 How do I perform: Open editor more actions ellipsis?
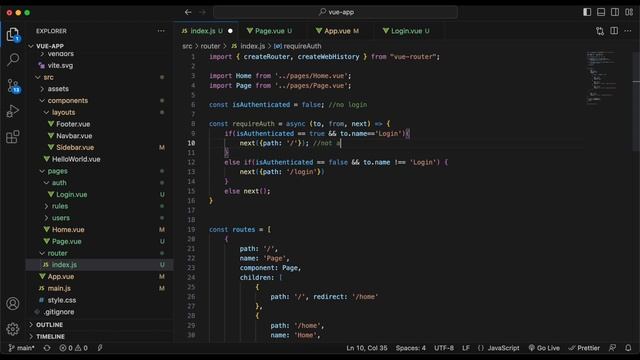pyautogui.click(x=628, y=31)
